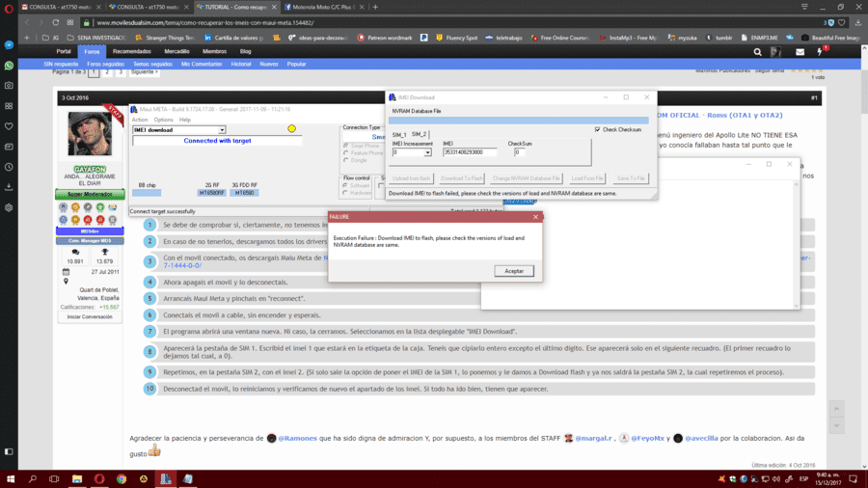Click the Download To Flash button

coord(461,178)
